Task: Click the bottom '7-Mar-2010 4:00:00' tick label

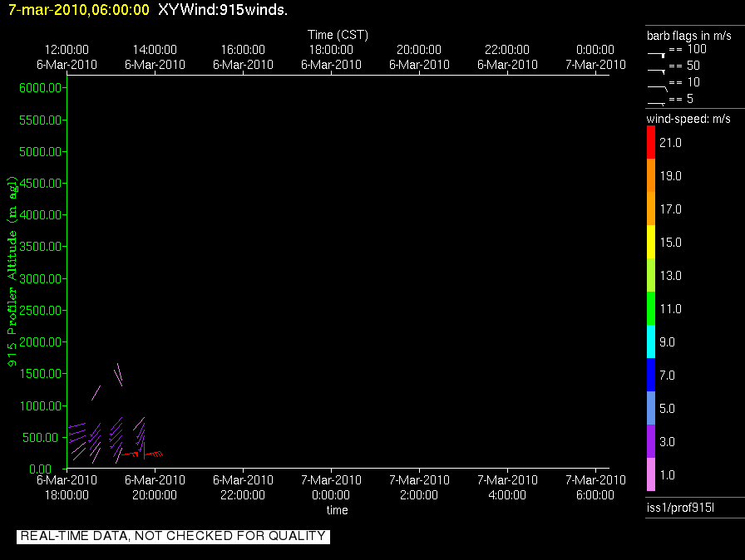Action: [507, 488]
